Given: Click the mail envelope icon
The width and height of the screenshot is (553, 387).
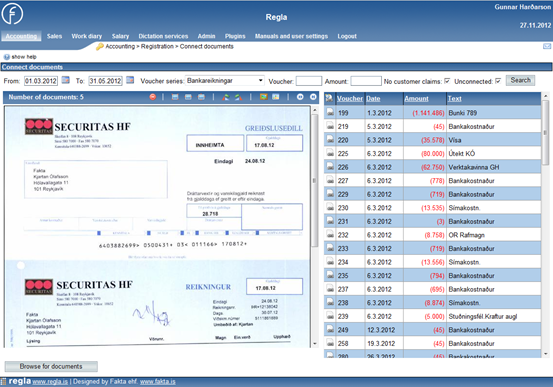Looking at the screenshot, I should 547,46.
